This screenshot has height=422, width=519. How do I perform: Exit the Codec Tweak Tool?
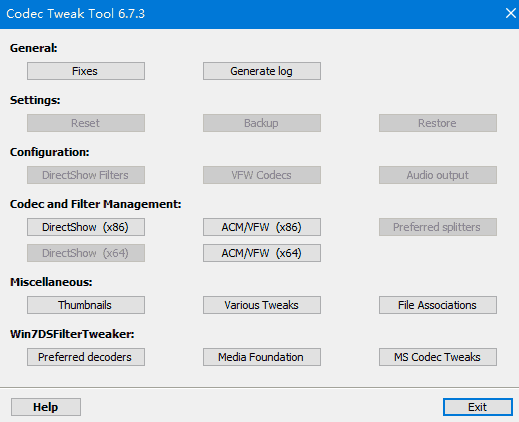point(478,407)
